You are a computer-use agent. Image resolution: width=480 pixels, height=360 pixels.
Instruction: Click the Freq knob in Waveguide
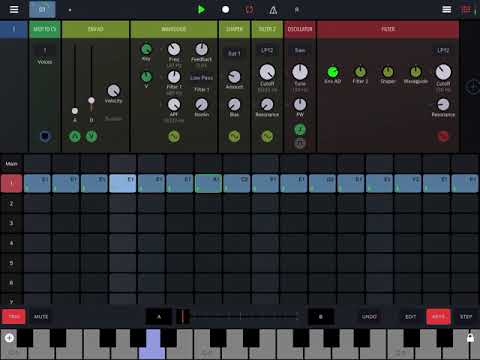click(174, 49)
